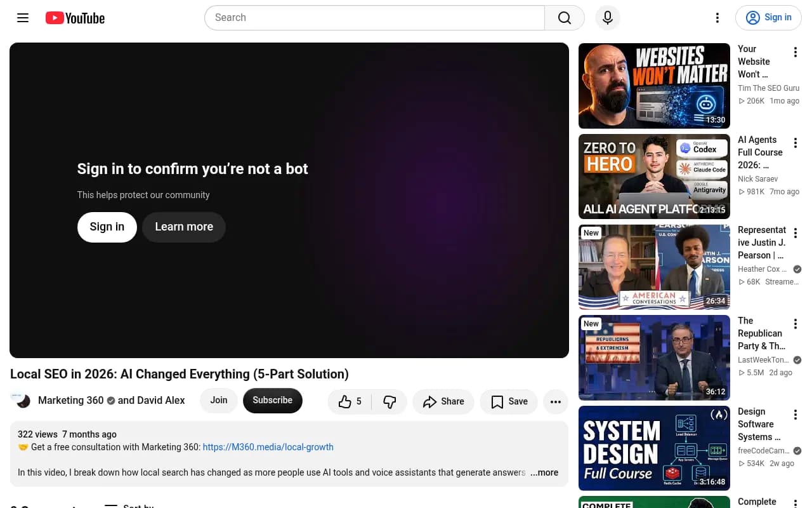Open the Marketing 360 channel name
Image resolution: width=812 pixels, height=508 pixels.
click(x=70, y=400)
